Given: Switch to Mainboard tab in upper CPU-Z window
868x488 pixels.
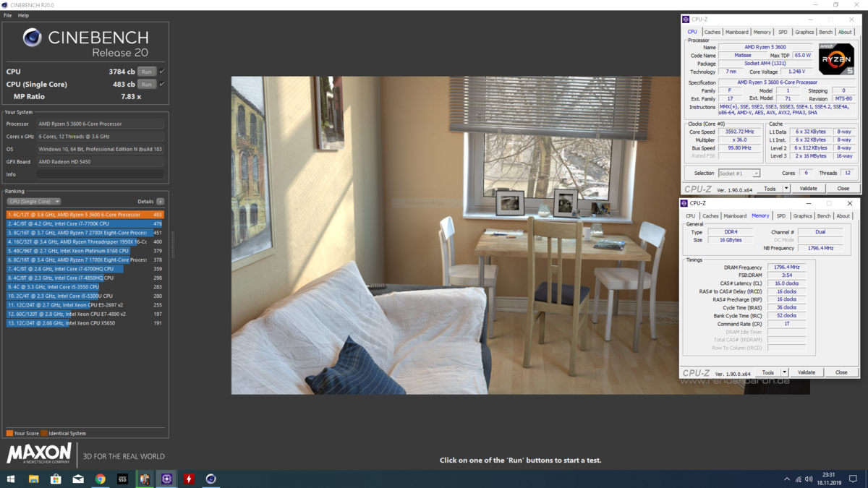Looking at the screenshot, I should 737,32.
